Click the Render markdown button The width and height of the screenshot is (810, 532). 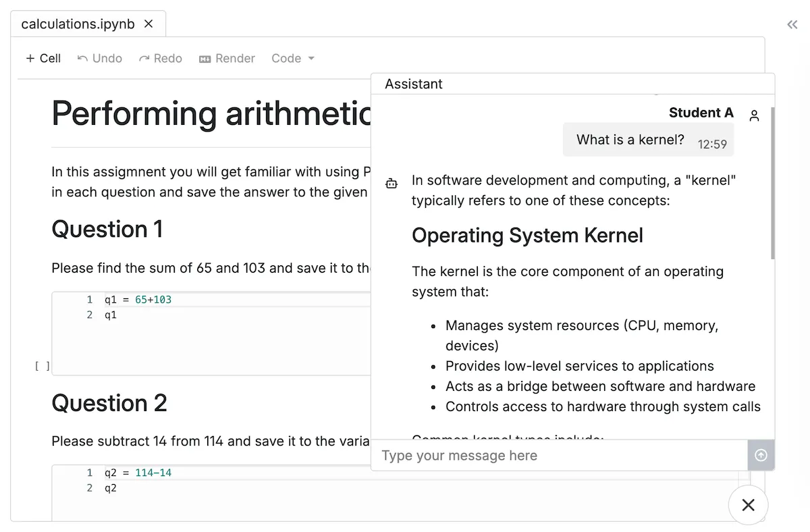(x=227, y=59)
